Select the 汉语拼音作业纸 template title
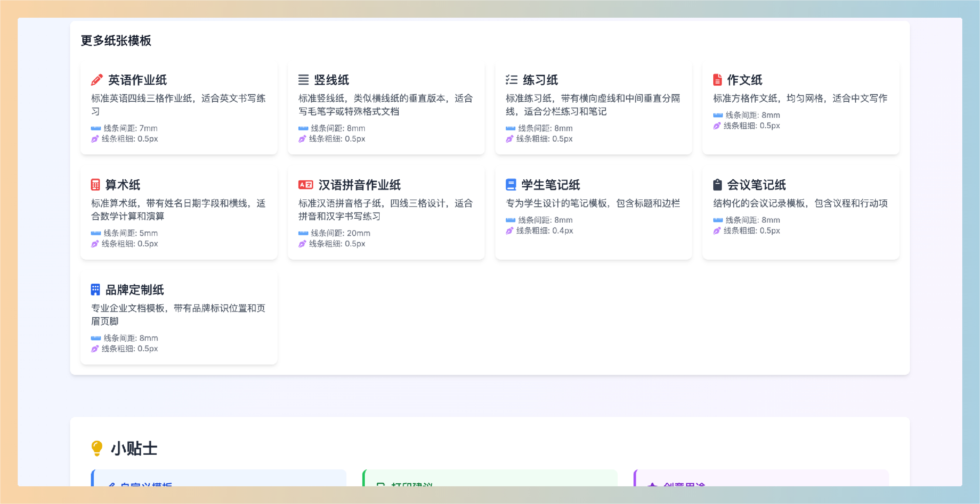 tap(359, 185)
